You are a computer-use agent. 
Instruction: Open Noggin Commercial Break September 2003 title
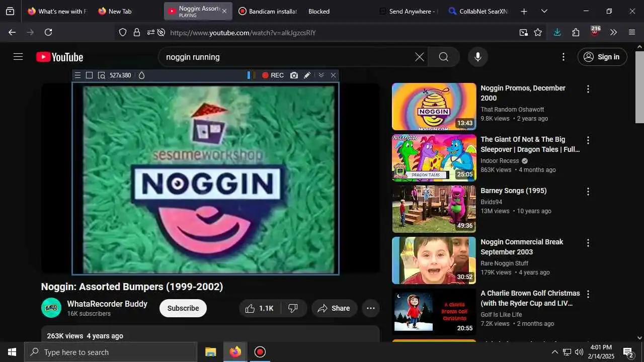pyautogui.click(x=522, y=247)
